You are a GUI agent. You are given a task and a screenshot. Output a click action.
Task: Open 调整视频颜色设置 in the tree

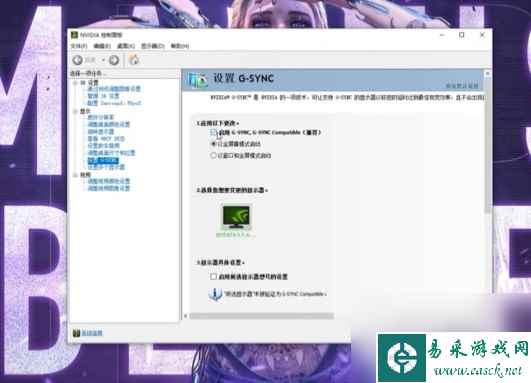point(109,181)
